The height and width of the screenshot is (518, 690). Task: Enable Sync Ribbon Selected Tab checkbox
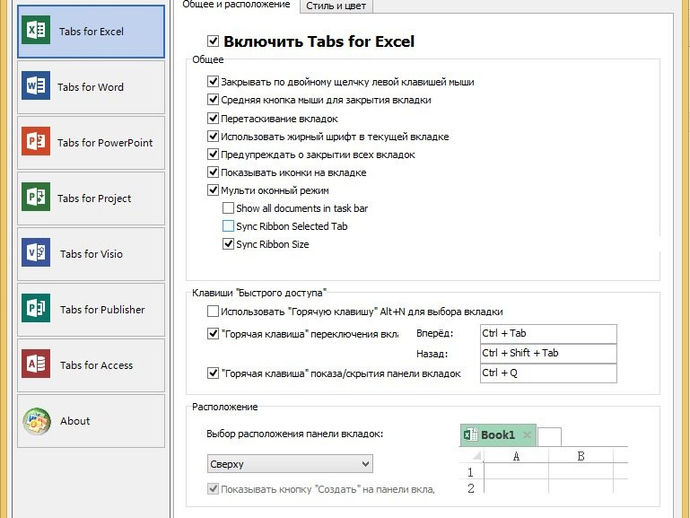click(x=228, y=226)
